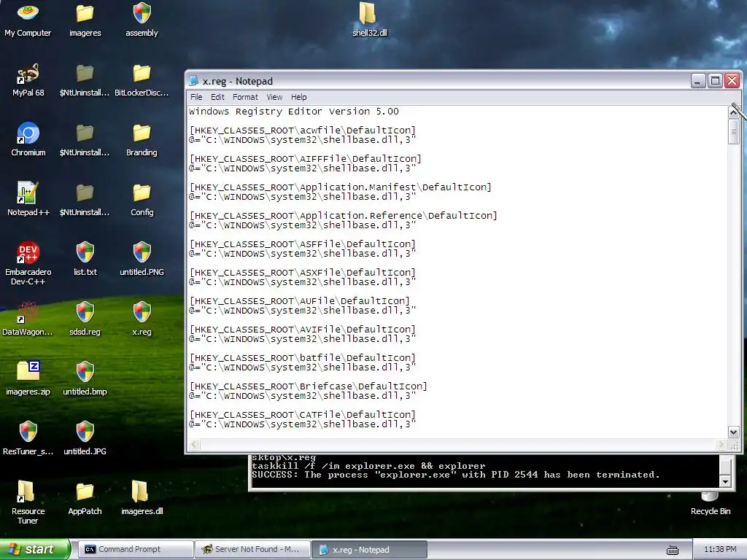Open the File menu in Notepad
747x560 pixels.
pos(196,97)
